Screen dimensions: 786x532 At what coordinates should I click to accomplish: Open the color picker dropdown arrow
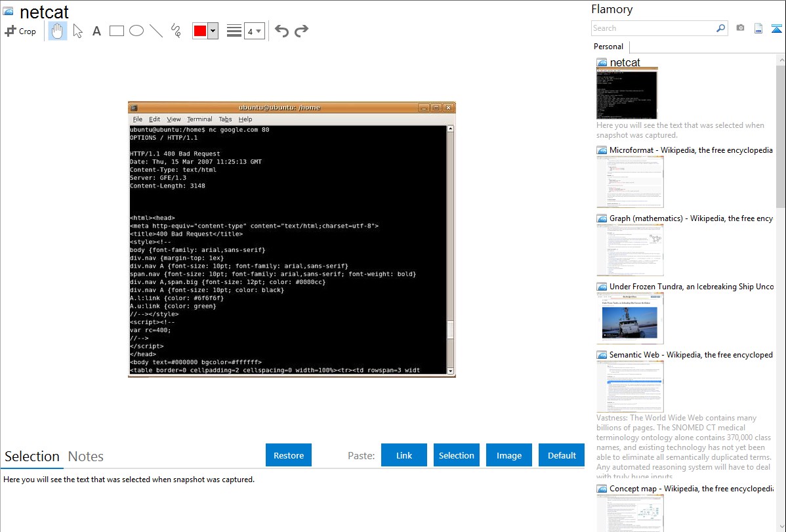coord(213,31)
